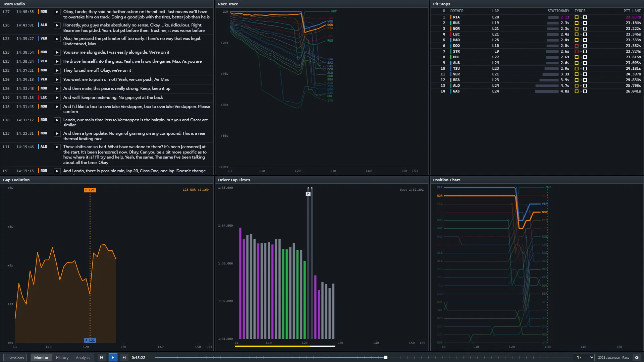
Task: Select the GAS pit stop row
Action: [x=537, y=92]
